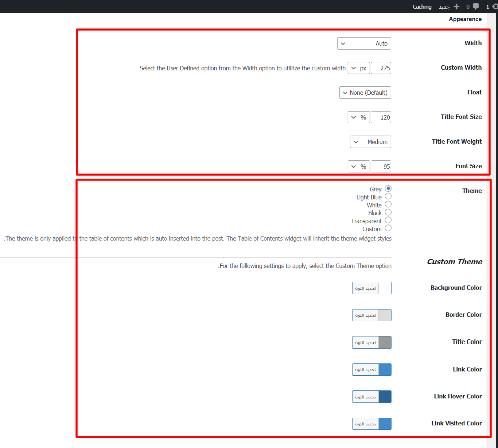
Task: Click the updates refresh icon
Action: (x=495, y=7)
